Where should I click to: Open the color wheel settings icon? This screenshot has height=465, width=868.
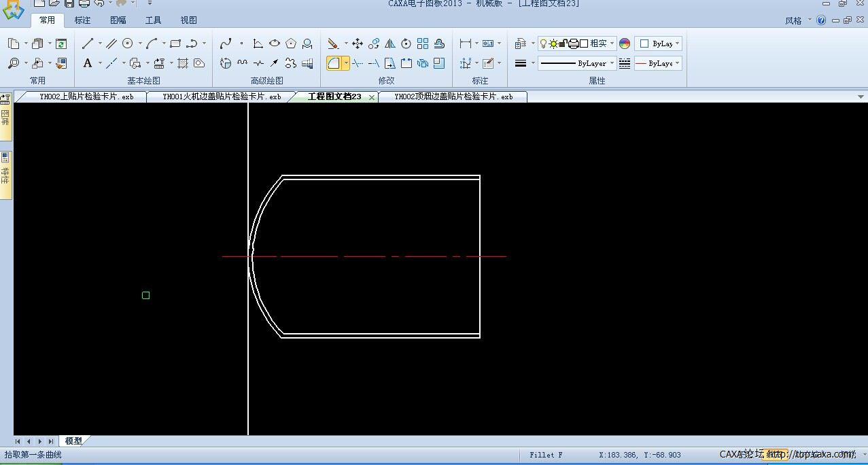click(625, 44)
